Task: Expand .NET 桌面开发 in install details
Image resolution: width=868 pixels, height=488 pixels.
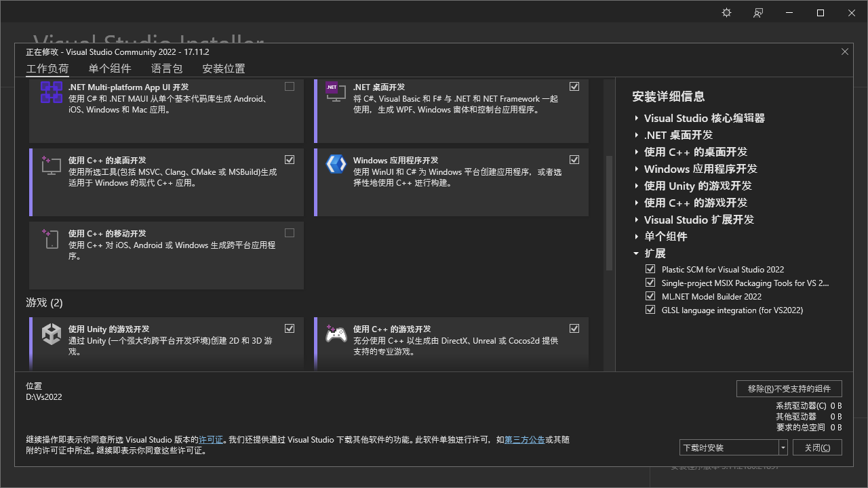Action: 637,135
